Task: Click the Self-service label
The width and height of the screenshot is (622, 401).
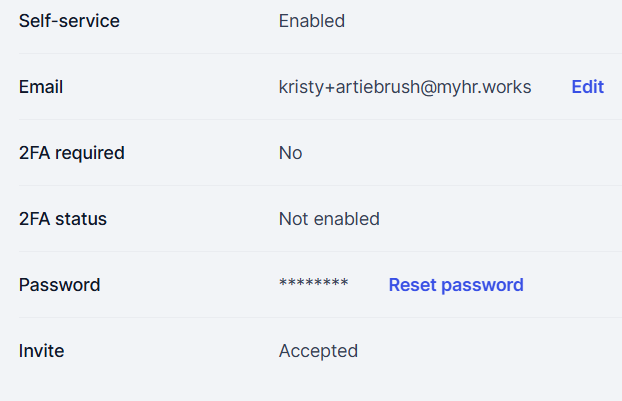Action: (69, 21)
